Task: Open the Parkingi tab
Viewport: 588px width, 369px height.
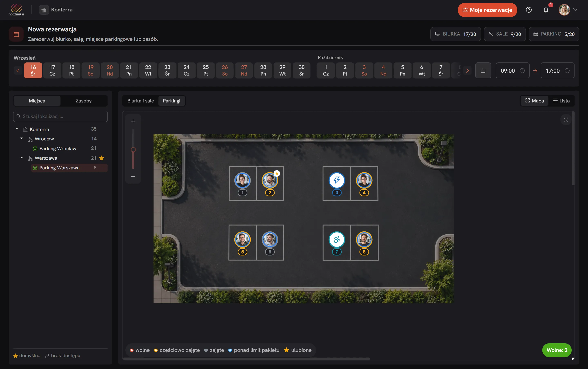Action: [x=171, y=101]
